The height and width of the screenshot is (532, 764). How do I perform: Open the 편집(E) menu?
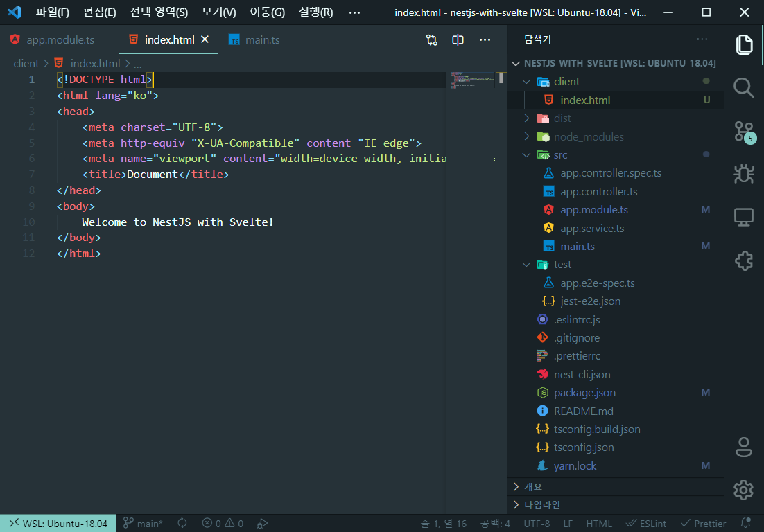tap(99, 12)
